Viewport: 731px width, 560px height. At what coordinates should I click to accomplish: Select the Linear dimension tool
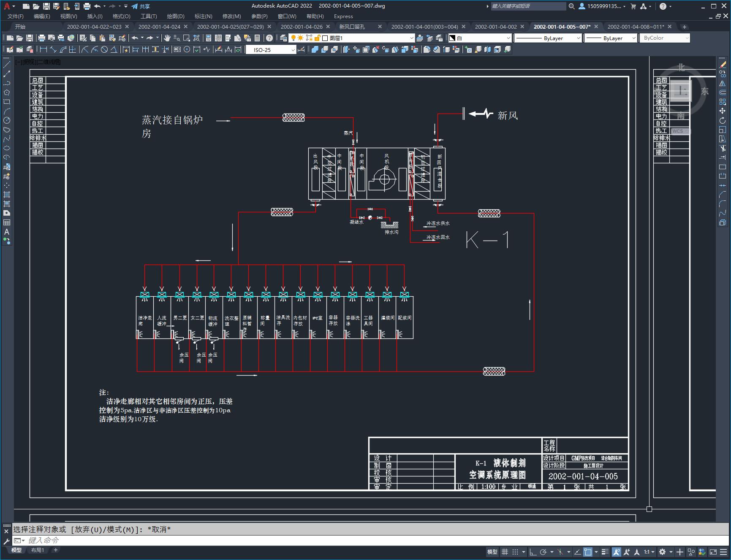tap(43, 49)
